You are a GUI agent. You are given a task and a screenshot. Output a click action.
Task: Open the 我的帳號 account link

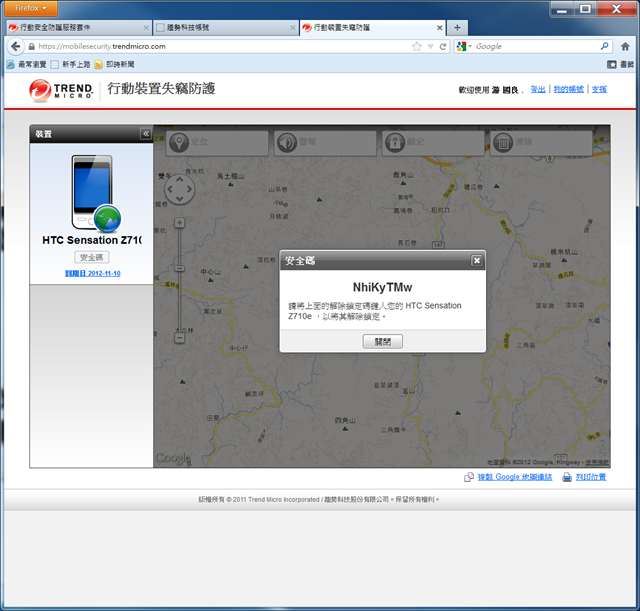(569, 89)
